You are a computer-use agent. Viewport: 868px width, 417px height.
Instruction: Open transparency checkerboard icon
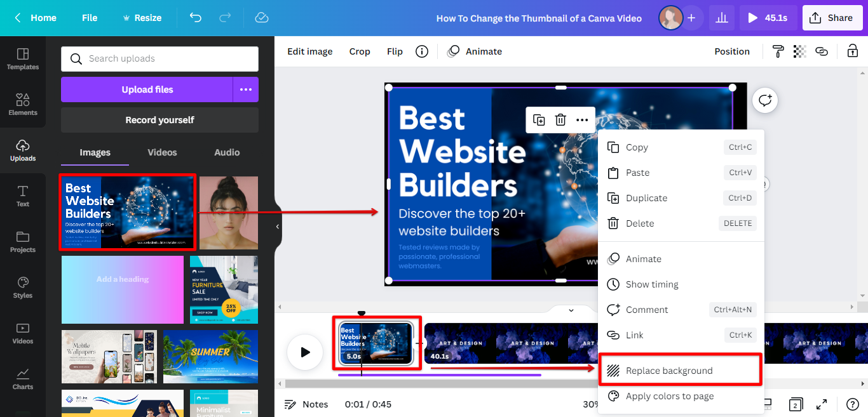799,51
